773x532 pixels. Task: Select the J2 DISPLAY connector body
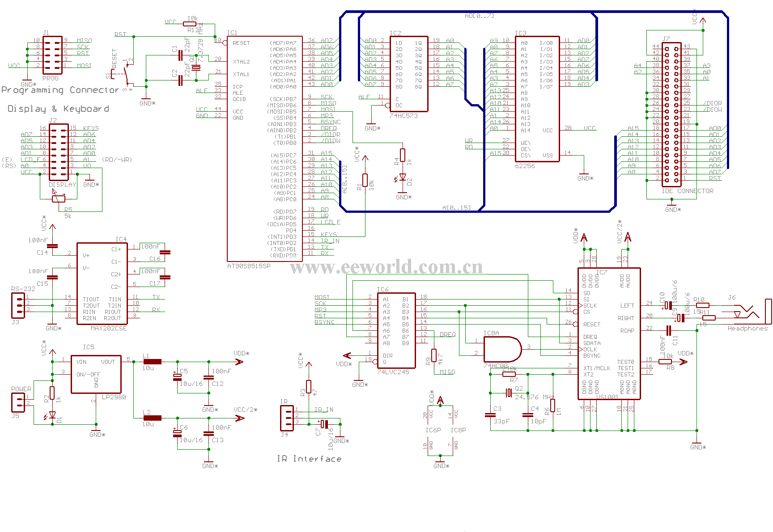[59, 152]
